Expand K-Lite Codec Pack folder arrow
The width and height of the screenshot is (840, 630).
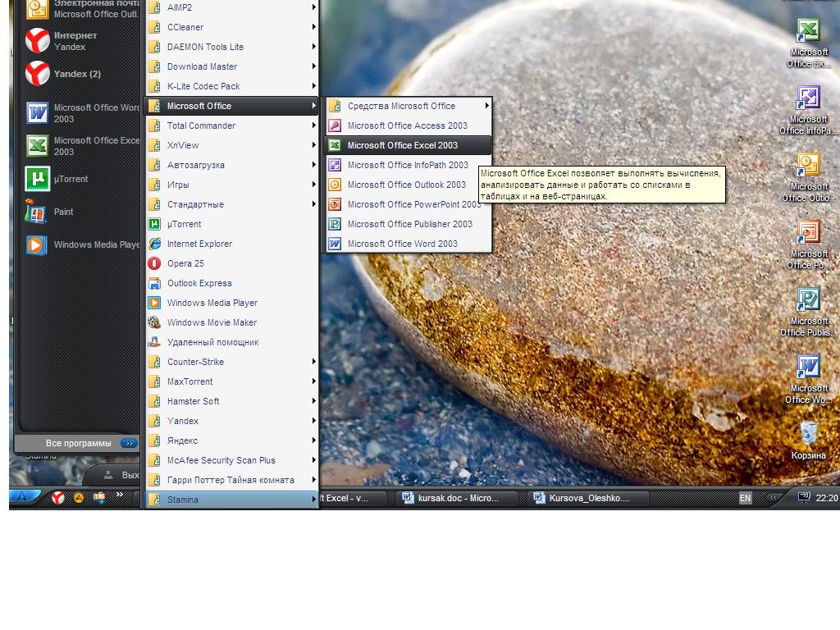314,85
